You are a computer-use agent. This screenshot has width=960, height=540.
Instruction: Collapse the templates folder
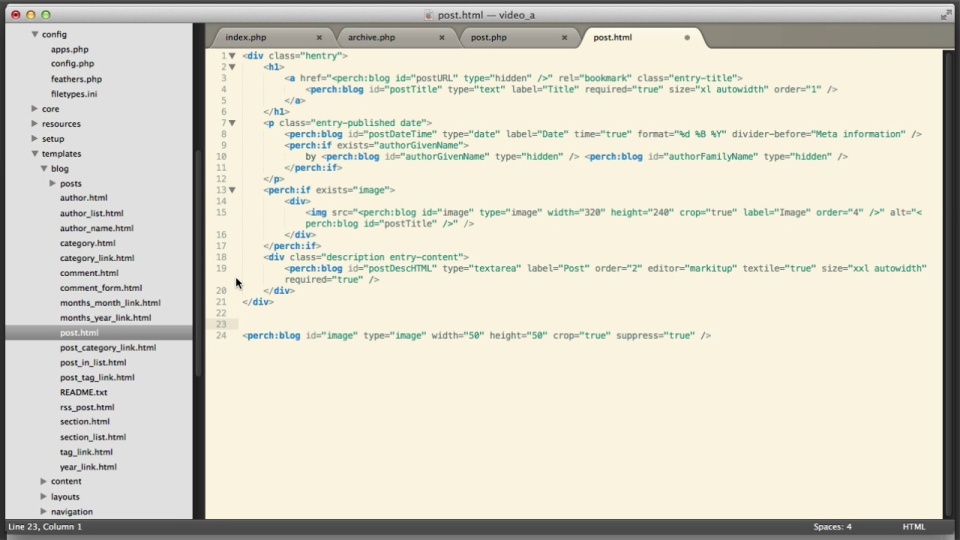[35, 154]
